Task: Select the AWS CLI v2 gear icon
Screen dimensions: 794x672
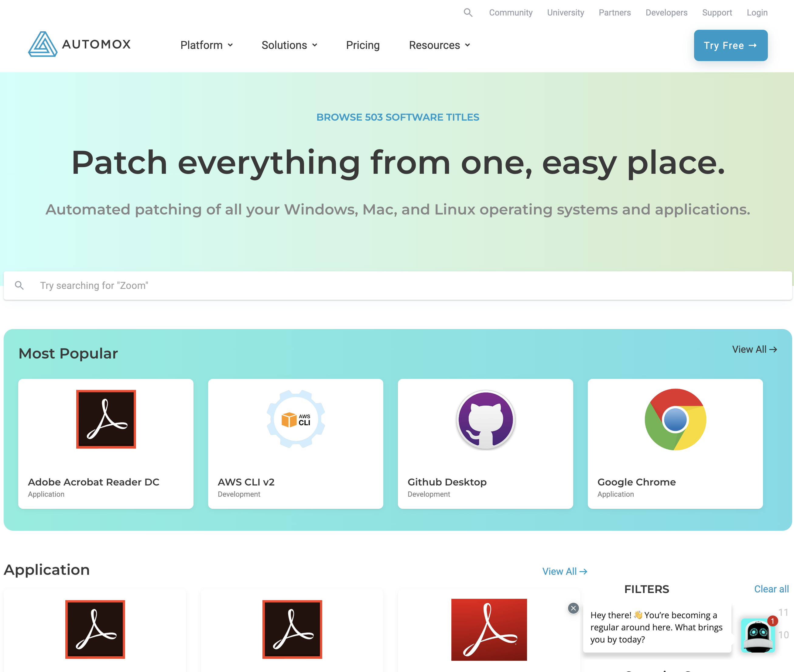Action: (296, 419)
